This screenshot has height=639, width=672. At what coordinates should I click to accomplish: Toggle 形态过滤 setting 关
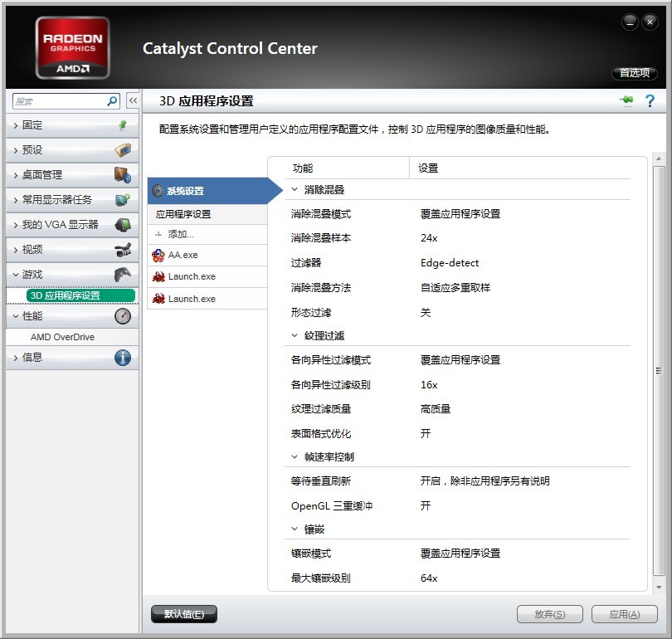[x=425, y=312]
